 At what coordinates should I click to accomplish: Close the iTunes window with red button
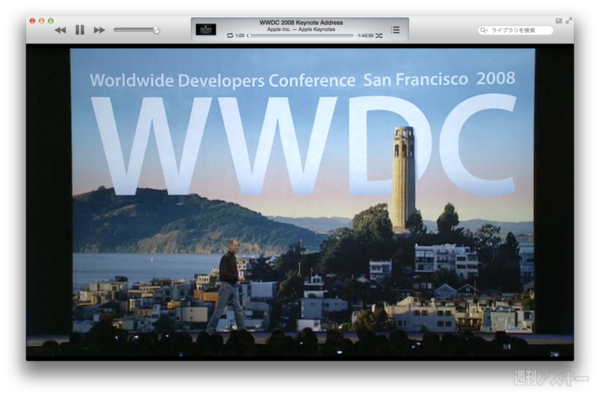[x=33, y=21]
